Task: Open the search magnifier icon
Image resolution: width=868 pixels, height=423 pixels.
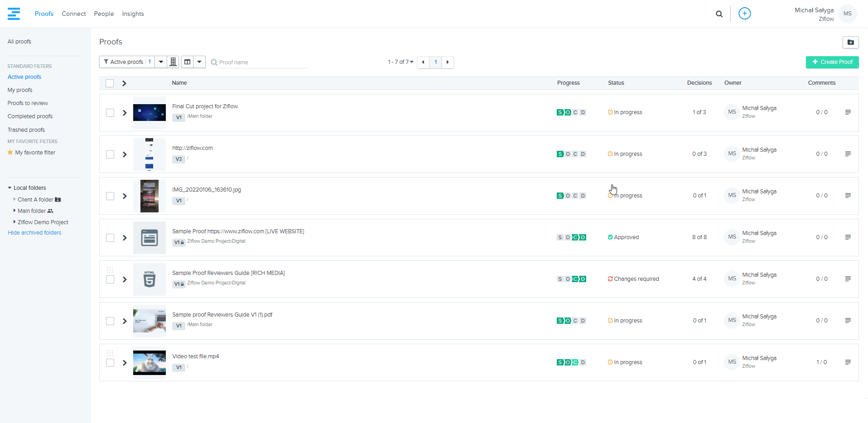Action: click(x=719, y=14)
